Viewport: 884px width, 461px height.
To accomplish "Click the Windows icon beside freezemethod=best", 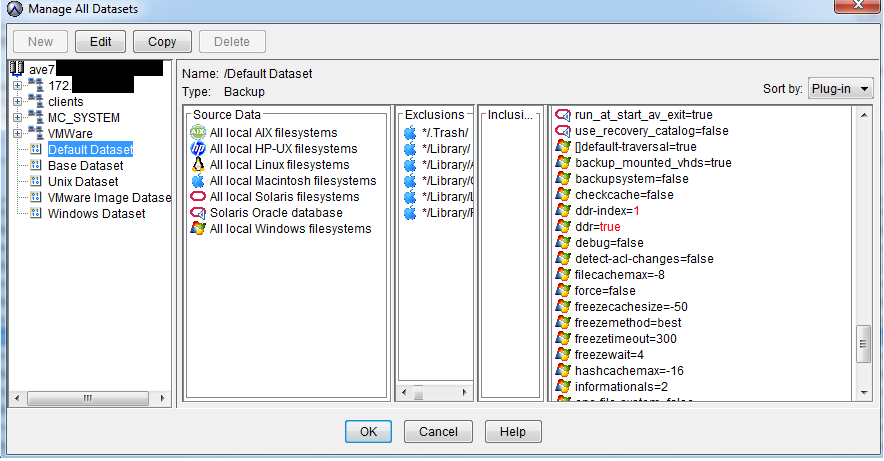I will coord(563,322).
